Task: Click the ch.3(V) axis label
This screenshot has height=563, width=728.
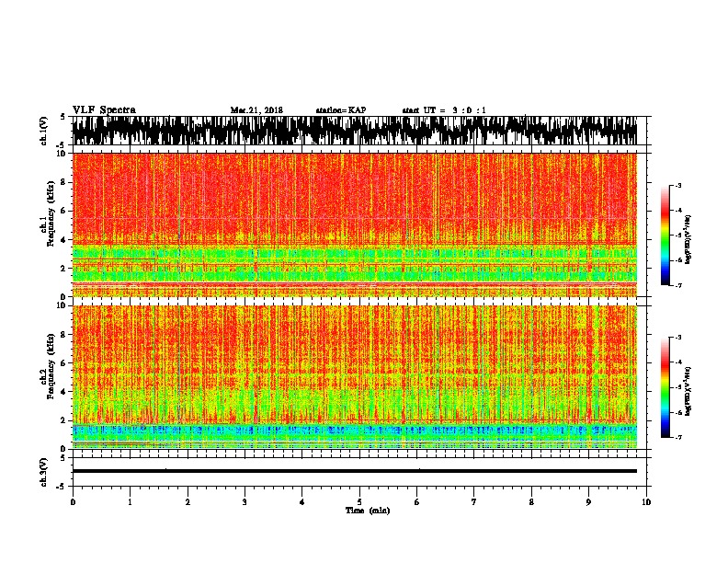Action: coord(43,472)
